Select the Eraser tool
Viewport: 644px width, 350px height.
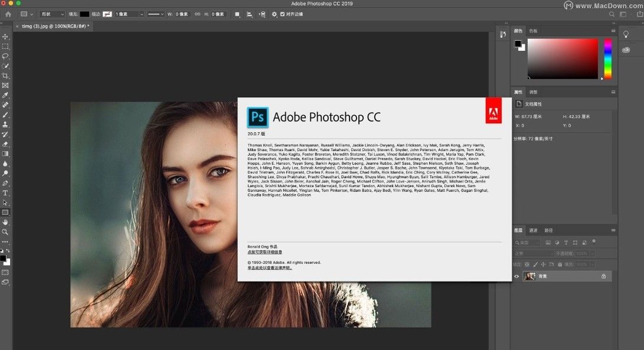5,144
